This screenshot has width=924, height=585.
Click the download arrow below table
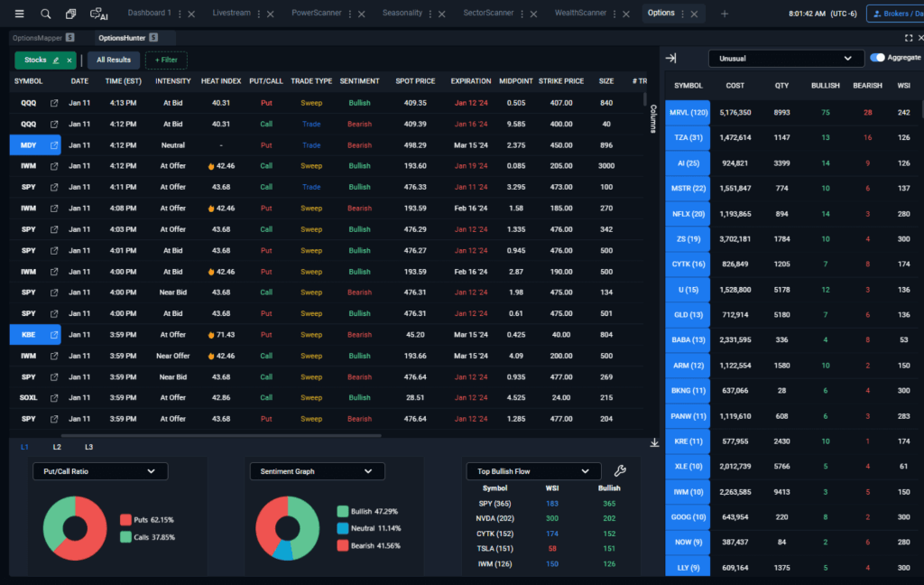[x=654, y=443]
